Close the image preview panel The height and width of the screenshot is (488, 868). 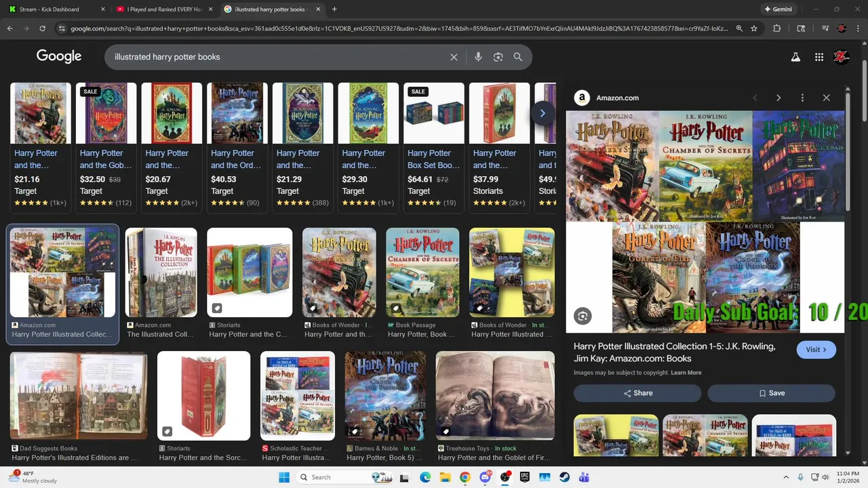[826, 98]
